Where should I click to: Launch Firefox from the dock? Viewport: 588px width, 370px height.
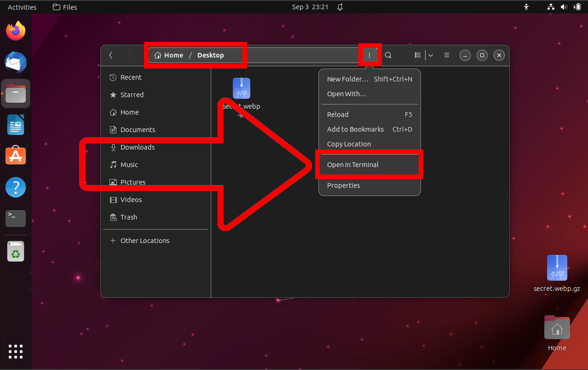click(x=15, y=30)
